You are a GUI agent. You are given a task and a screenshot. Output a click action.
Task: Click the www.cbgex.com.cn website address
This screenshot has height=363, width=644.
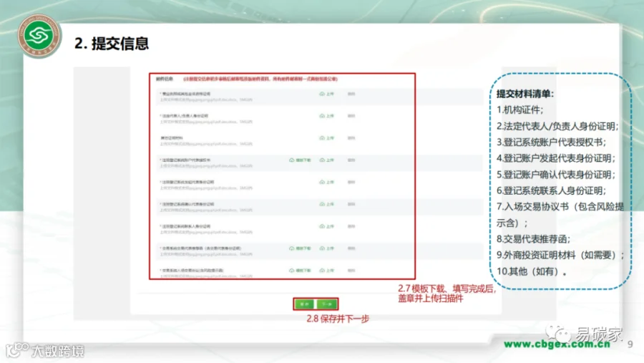[x=557, y=344]
